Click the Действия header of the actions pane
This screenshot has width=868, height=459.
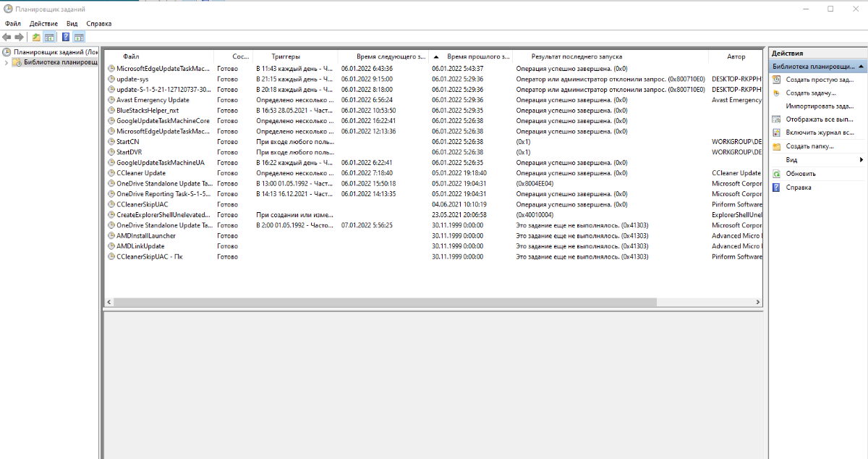pyautogui.click(x=818, y=53)
